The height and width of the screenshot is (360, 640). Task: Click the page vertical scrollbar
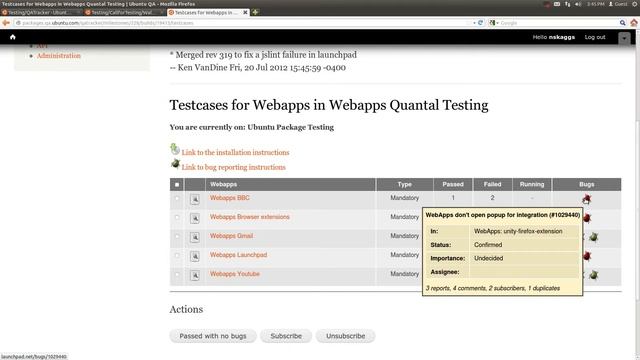pos(638,196)
